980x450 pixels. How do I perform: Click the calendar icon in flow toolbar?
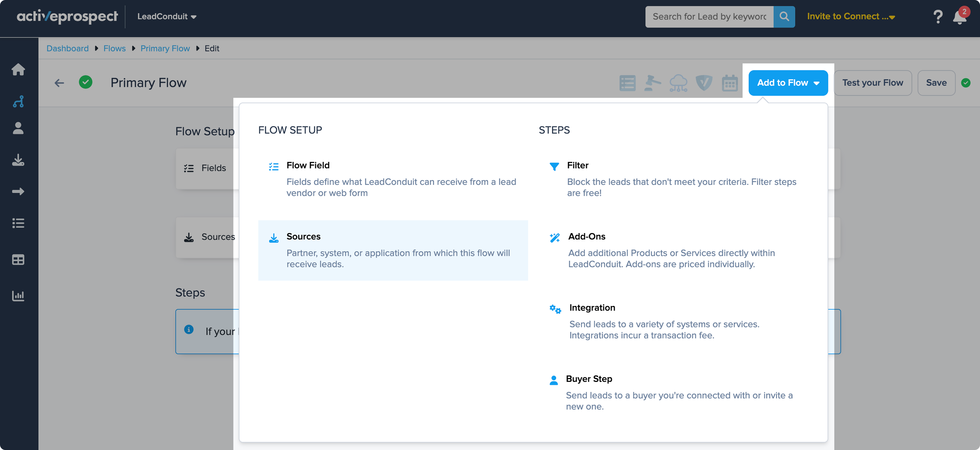click(729, 83)
